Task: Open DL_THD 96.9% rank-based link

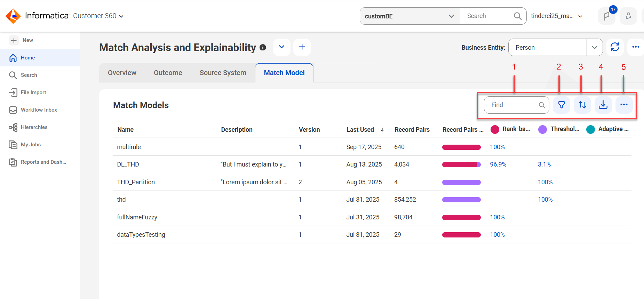Action: [x=498, y=164]
